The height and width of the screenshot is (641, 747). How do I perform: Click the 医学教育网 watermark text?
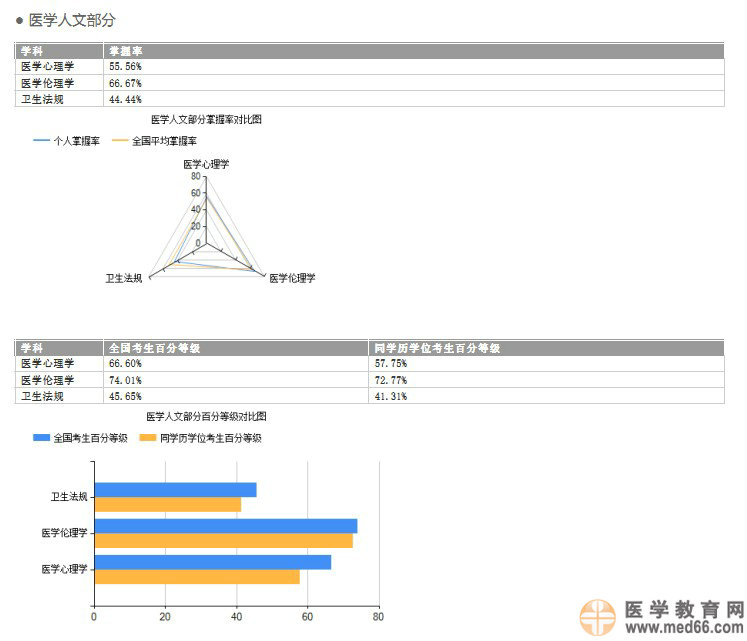point(683,608)
